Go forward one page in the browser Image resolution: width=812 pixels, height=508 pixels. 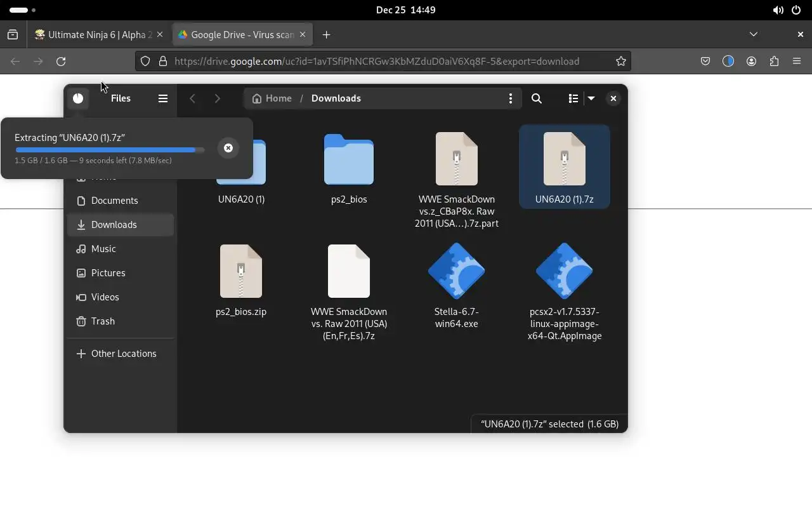pyautogui.click(x=38, y=62)
